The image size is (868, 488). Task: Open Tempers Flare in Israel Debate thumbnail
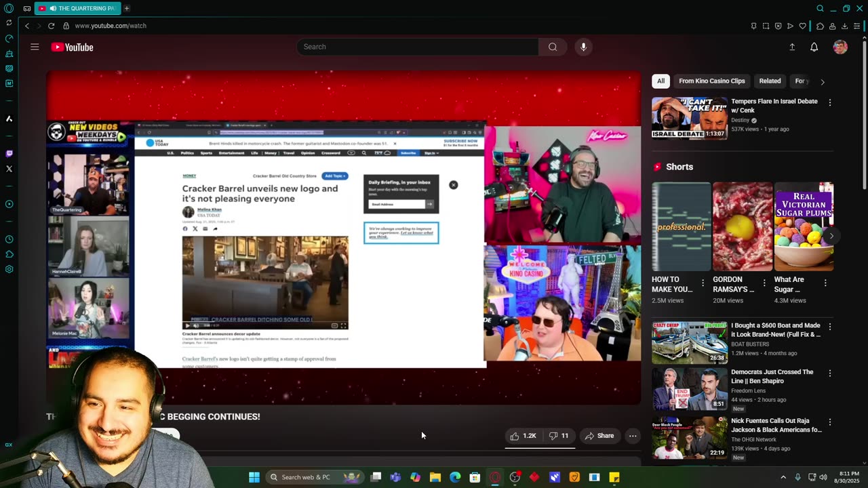[x=689, y=118]
